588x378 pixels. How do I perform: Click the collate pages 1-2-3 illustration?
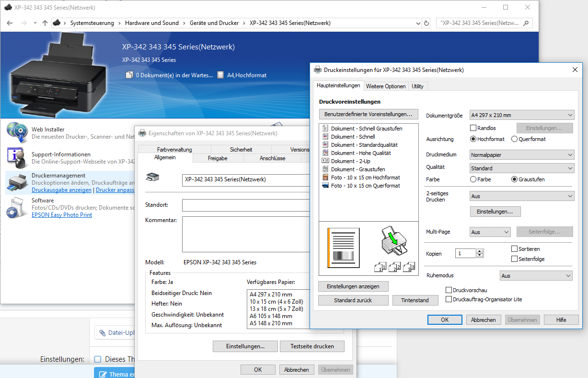pos(394,268)
